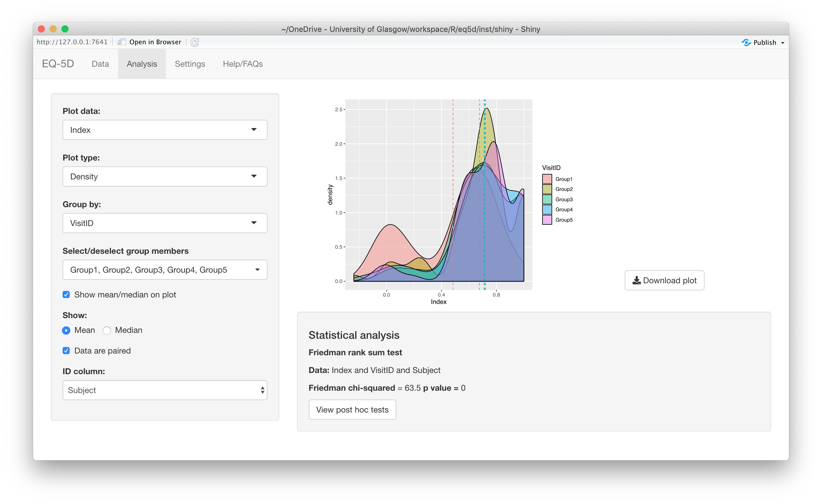Enable the Data are paired checkbox
The height and width of the screenshot is (504, 822).
point(66,351)
